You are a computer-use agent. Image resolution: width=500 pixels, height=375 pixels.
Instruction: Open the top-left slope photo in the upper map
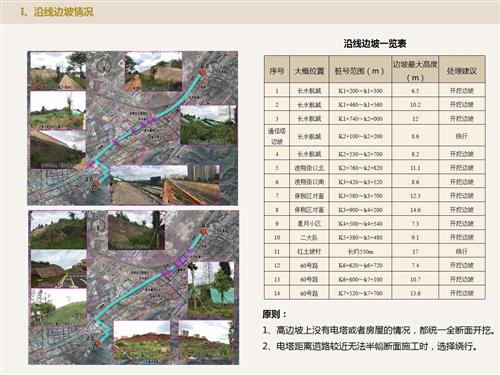[x=58, y=71]
